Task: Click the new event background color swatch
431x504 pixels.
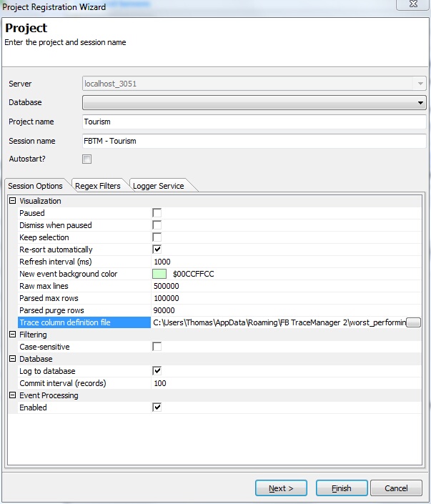Action: tap(159, 274)
